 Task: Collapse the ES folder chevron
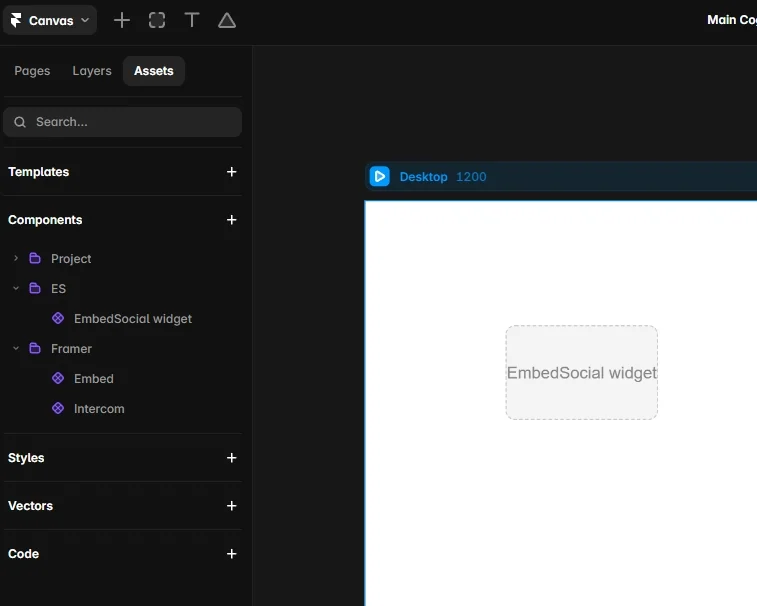(x=16, y=288)
